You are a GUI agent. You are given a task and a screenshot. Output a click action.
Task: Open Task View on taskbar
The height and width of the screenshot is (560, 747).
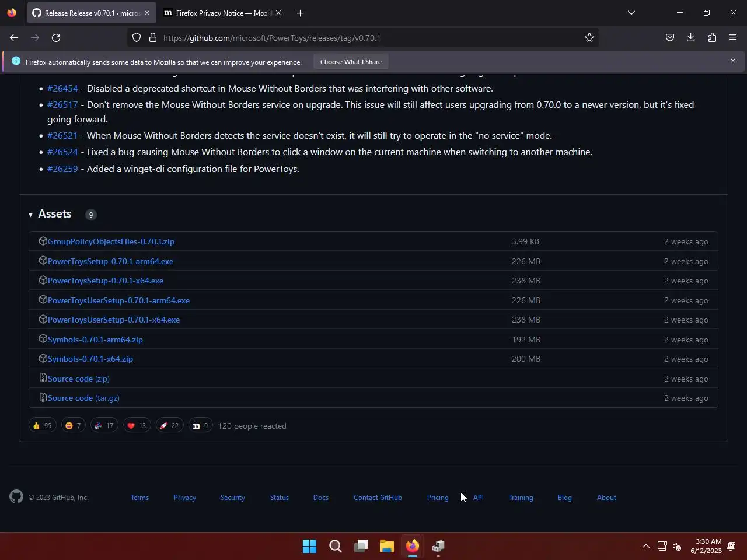click(x=361, y=546)
